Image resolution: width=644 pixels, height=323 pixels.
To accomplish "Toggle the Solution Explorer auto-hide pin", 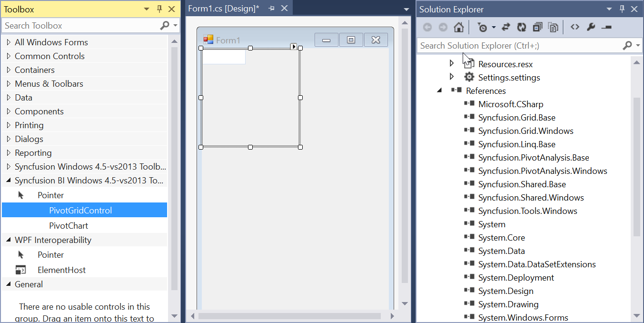I will point(622,9).
